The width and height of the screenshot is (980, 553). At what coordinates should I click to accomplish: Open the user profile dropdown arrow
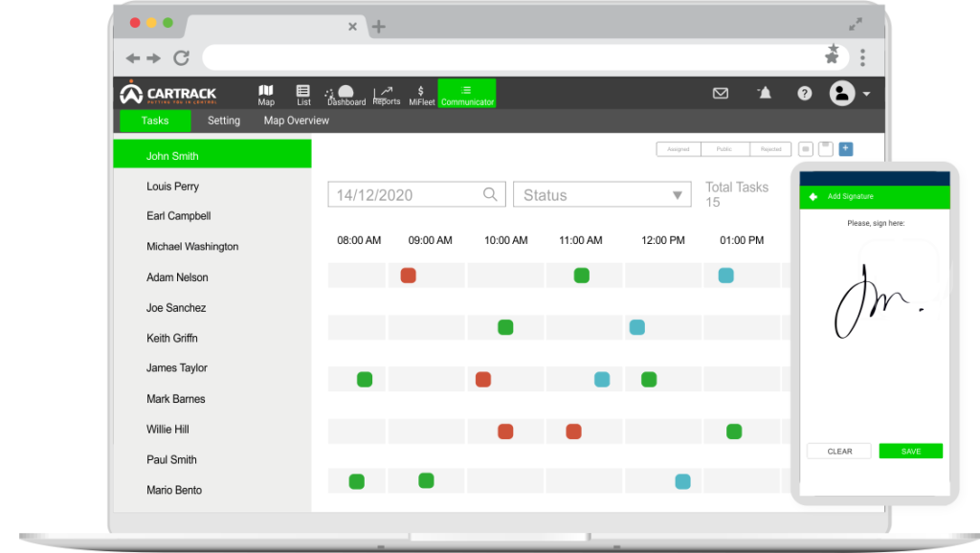click(866, 94)
